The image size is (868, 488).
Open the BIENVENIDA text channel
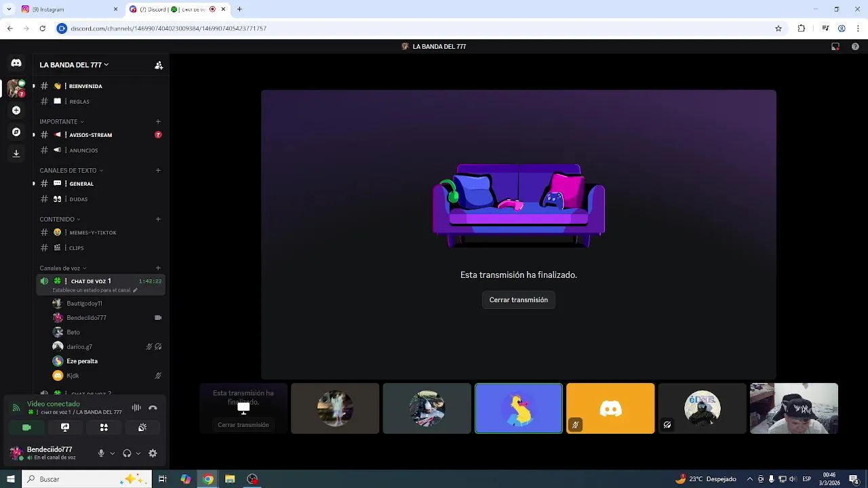(x=100, y=86)
